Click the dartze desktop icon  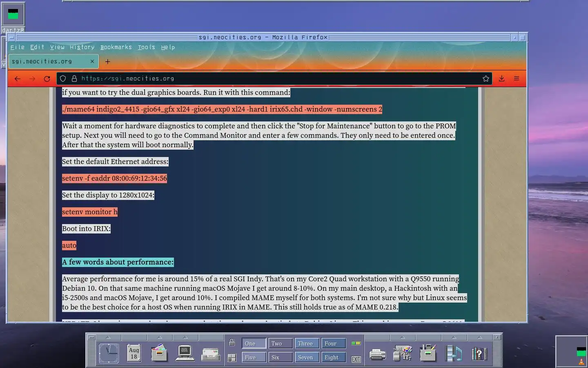tap(13, 16)
